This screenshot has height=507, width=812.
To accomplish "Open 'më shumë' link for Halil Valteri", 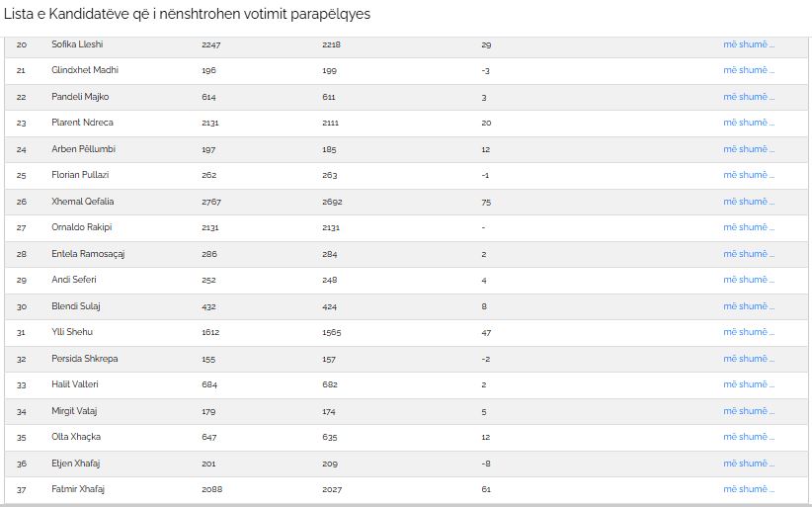I will [x=749, y=384].
